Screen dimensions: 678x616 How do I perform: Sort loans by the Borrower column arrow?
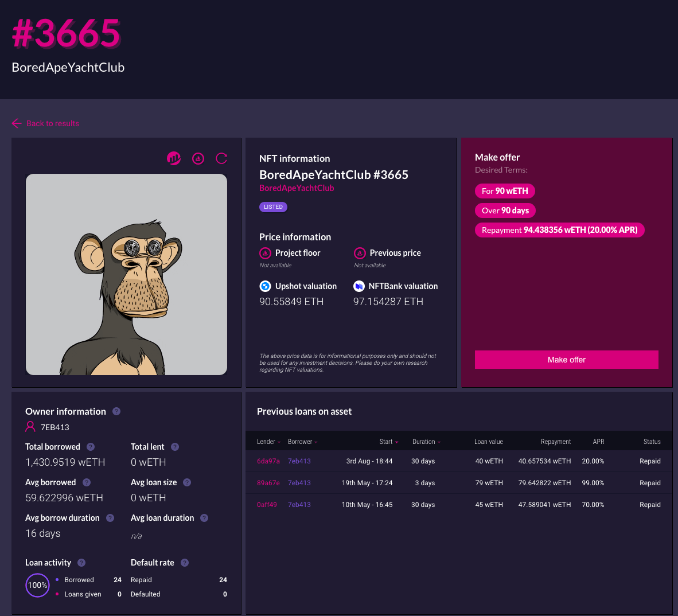click(x=316, y=442)
